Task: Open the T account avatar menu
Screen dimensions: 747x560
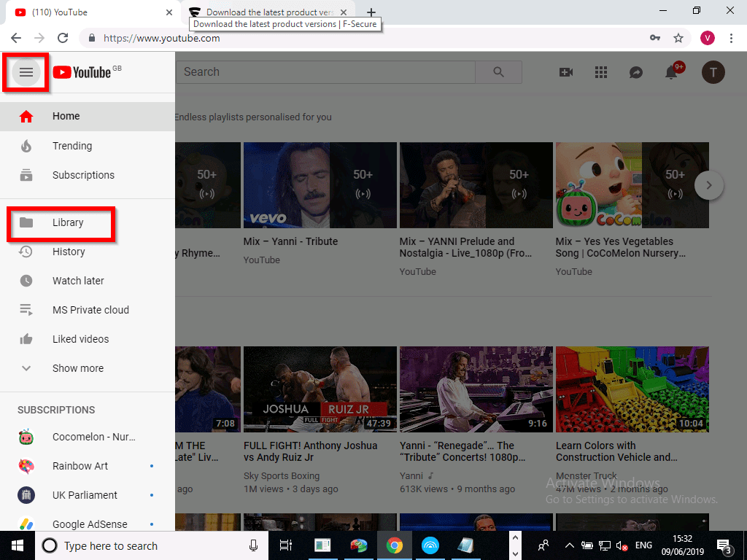Action: coord(713,72)
